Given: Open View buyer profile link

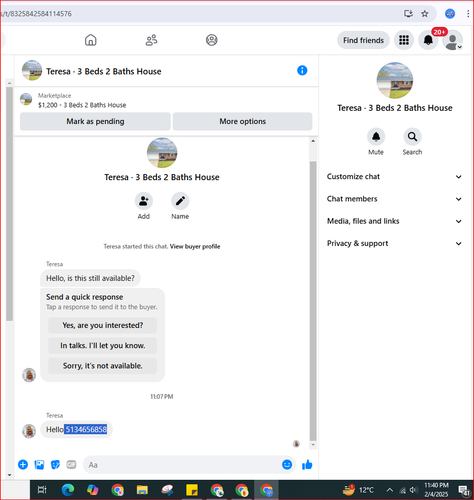Looking at the screenshot, I should coord(195,246).
